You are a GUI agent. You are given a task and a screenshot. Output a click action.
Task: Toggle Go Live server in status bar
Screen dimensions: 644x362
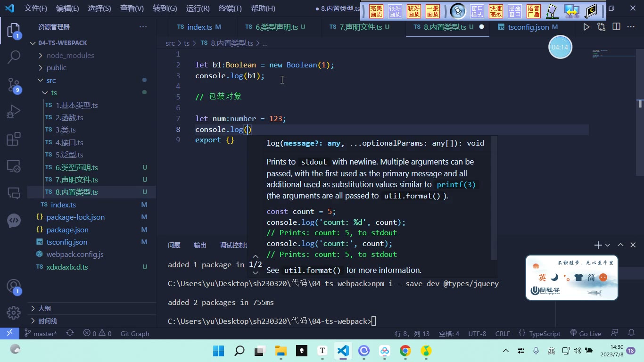pyautogui.click(x=586, y=333)
